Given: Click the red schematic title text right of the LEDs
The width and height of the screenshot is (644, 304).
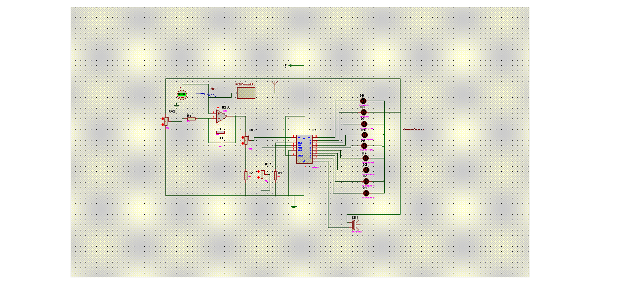Looking at the screenshot, I should click(x=413, y=129).
